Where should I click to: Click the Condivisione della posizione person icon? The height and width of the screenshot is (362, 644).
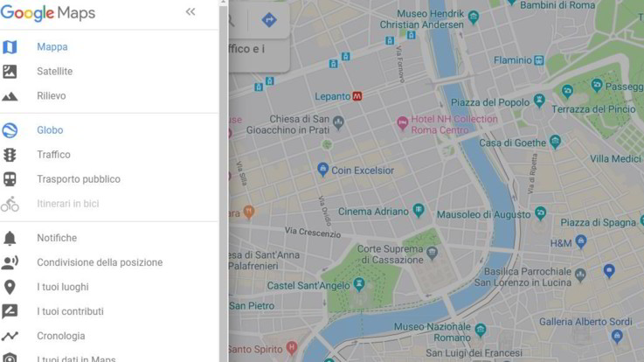pyautogui.click(x=10, y=262)
